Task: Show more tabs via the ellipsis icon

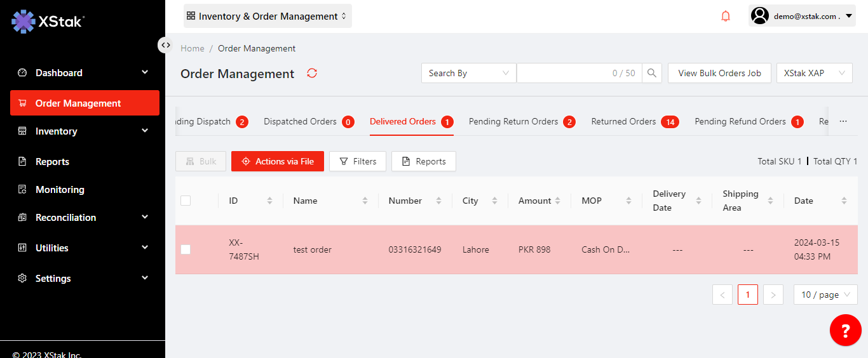Action: tap(843, 121)
